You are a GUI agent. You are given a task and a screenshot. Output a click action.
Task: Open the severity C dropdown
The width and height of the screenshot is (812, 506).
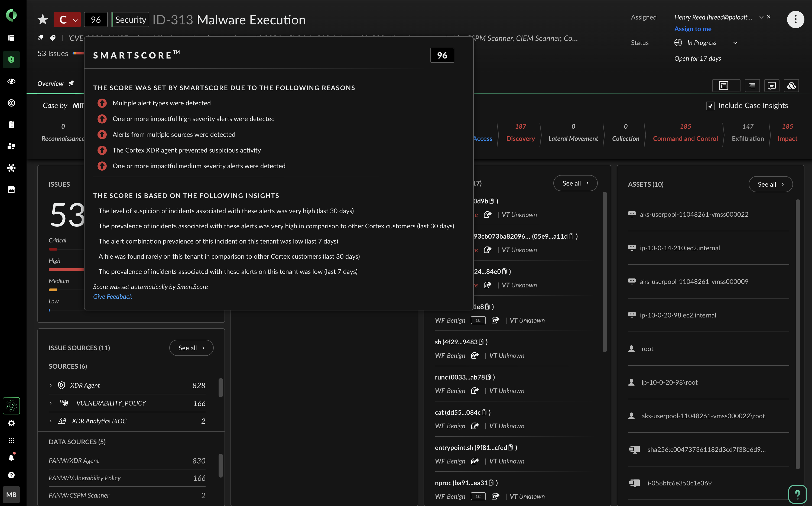(67, 20)
